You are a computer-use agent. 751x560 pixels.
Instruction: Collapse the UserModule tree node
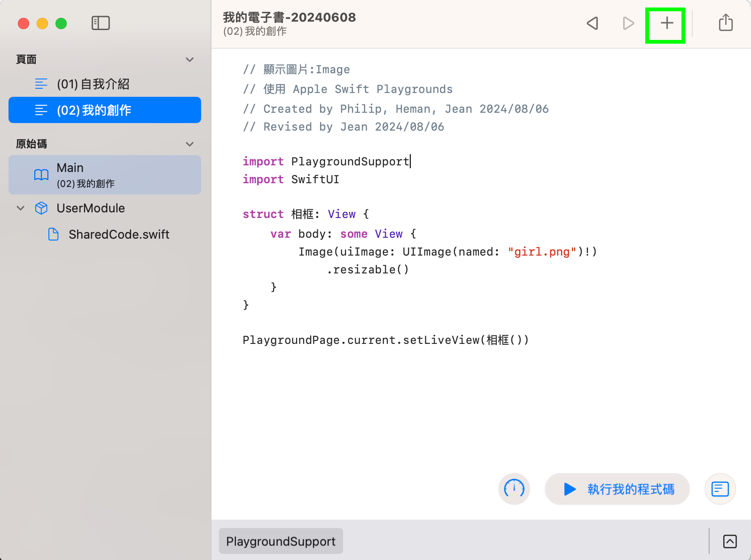21,208
